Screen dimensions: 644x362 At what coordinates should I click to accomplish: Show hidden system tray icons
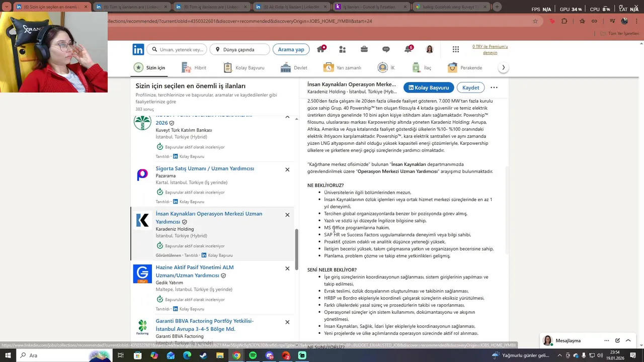point(559,355)
